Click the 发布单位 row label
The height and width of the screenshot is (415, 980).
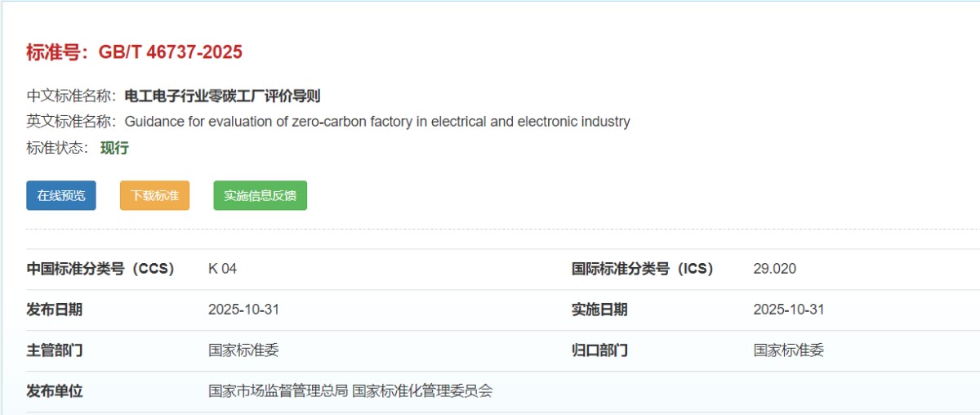click(x=55, y=391)
